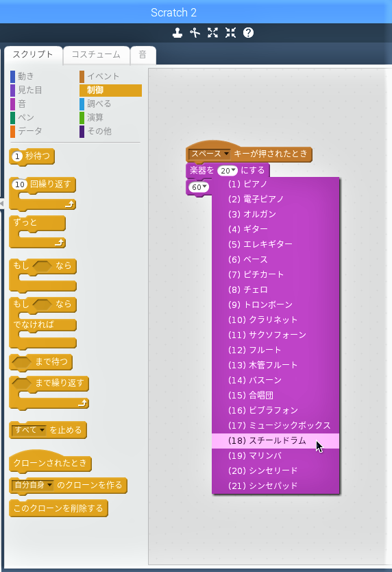Image resolution: width=392 pixels, height=572 pixels.
Task: Choose (1) ピアノ from instrument list
Action: tap(275, 184)
